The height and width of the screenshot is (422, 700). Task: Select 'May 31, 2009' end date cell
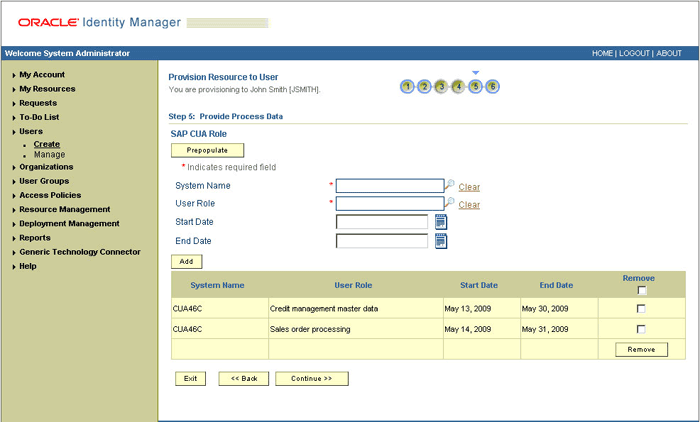559,329
